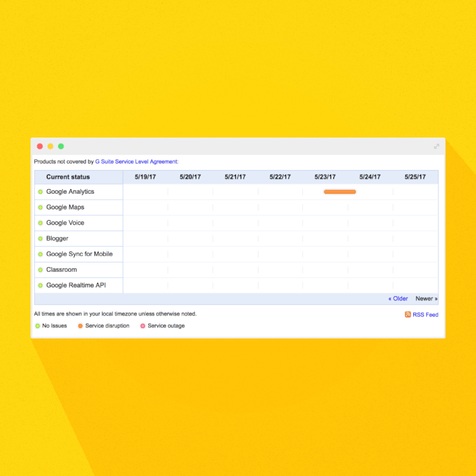
Task: Click the orange disruption bar for Google Analytics
Action: (x=340, y=192)
